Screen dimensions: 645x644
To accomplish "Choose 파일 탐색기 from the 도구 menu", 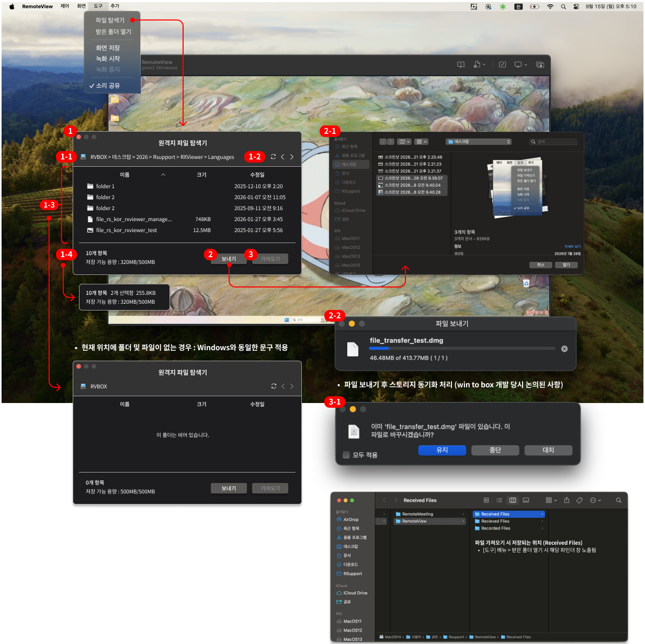I will coord(110,20).
